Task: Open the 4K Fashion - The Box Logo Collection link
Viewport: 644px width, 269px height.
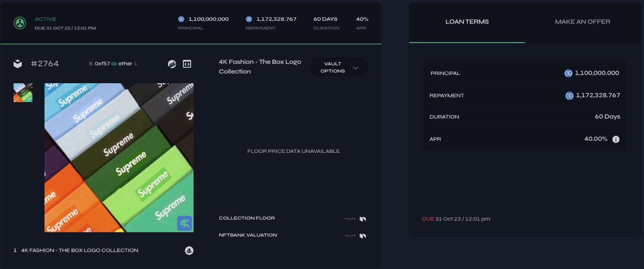Action: tap(260, 67)
